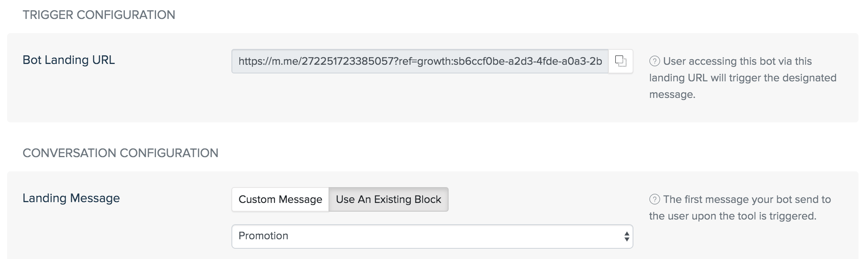
Task: Open the Promotion block dropdown
Action: click(x=432, y=236)
